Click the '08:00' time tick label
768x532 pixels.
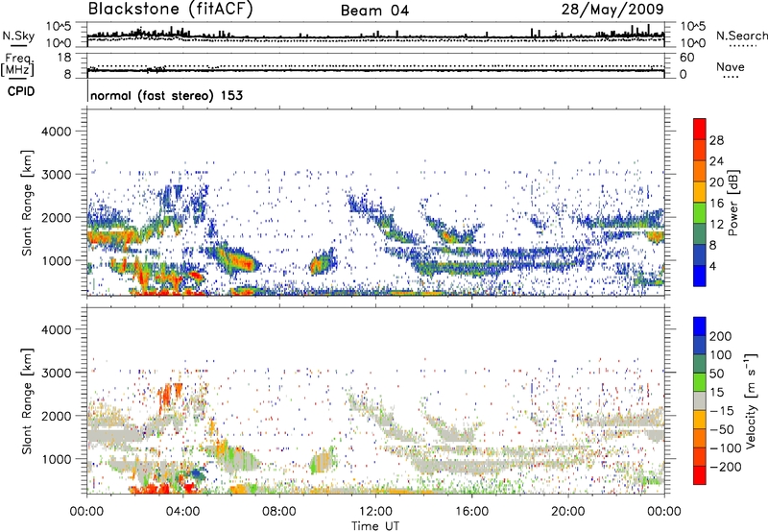(279, 512)
